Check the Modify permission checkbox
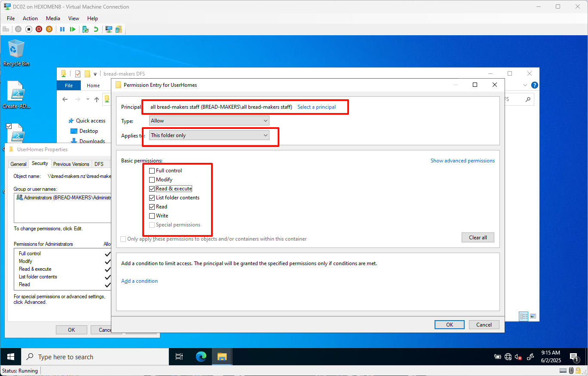Image resolution: width=588 pixels, height=376 pixels. click(x=152, y=180)
